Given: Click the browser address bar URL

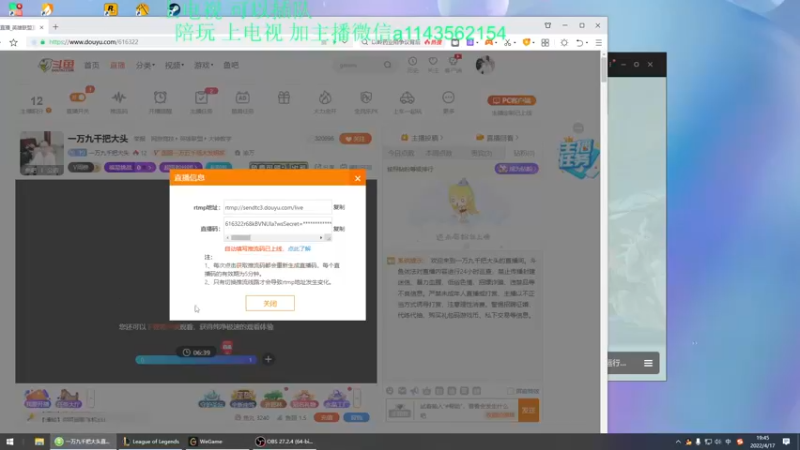Looking at the screenshot, I should tap(93, 42).
